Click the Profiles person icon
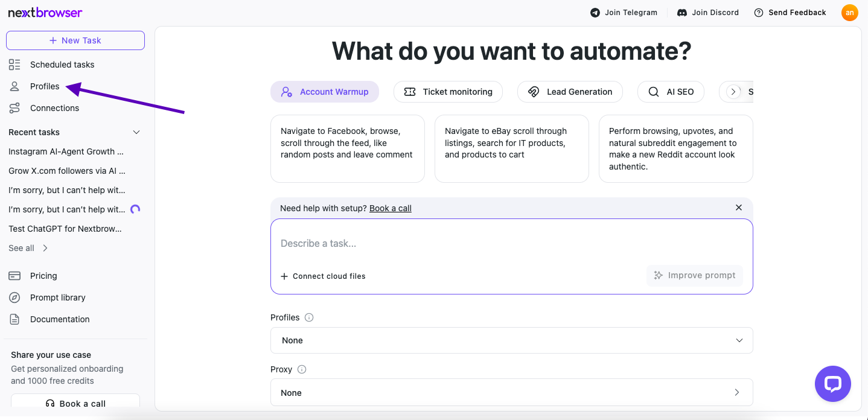The image size is (868, 420). [14, 86]
